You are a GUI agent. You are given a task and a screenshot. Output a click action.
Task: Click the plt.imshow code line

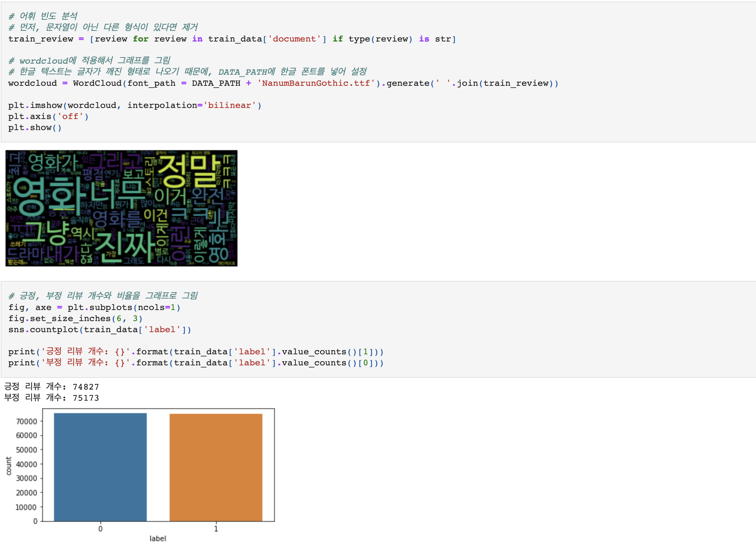135,106
